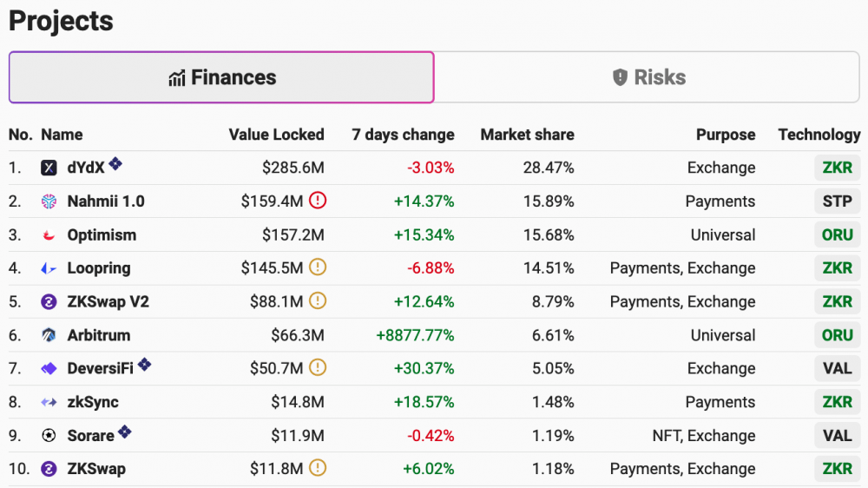
Task: Click the +30.37% change for DeversiFi
Action: pyautogui.click(x=424, y=369)
